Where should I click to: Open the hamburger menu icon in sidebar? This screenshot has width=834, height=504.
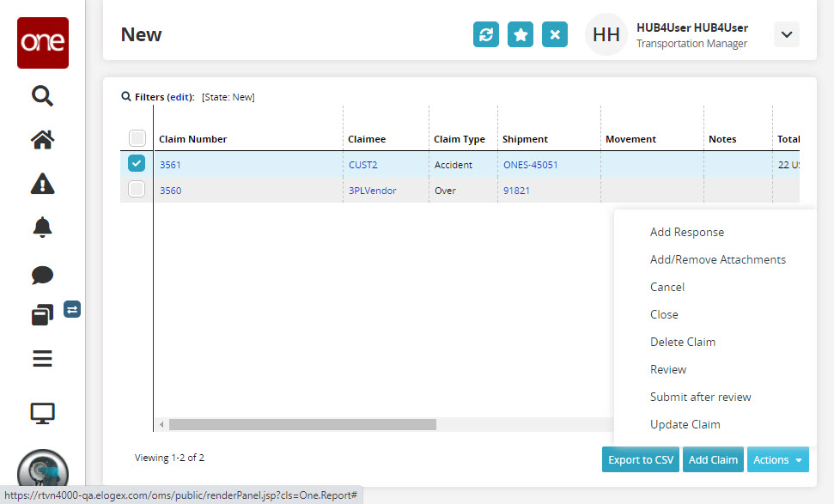coord(42,358)
